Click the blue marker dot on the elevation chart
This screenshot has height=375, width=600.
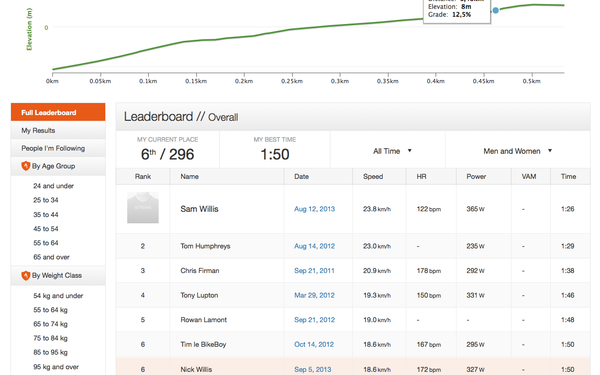point(496,10)
